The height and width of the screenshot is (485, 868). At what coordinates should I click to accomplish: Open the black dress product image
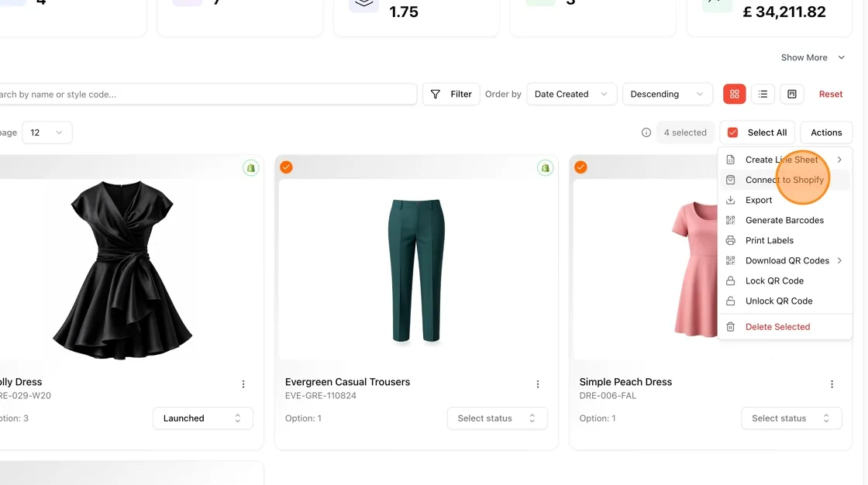[122, 270]
